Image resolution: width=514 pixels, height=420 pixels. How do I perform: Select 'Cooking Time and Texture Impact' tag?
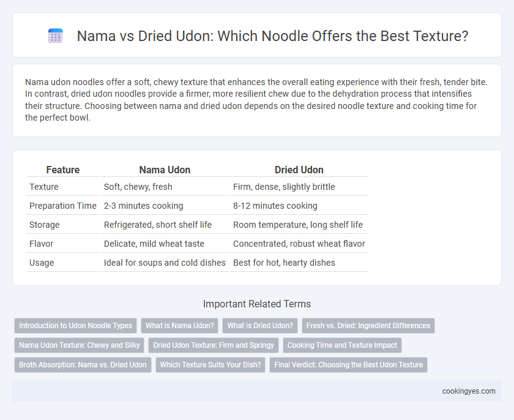342,345
